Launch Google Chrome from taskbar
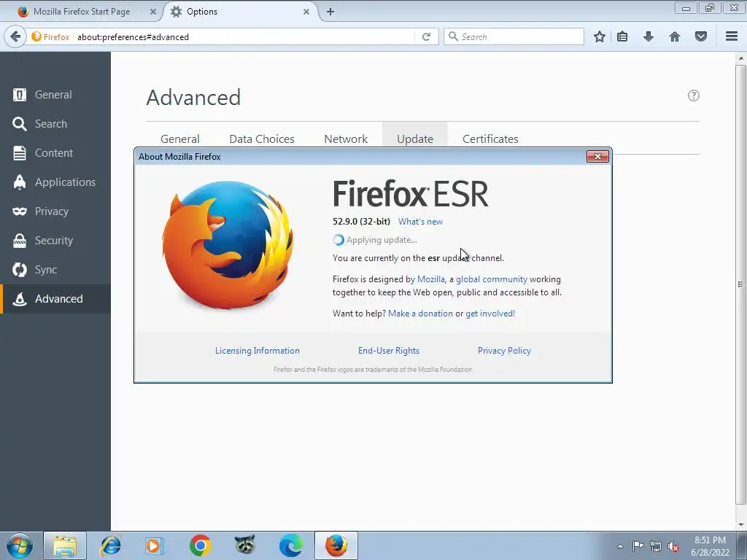Image resolution: width=747 pixels, height=560 pixels. click(x=200, y=545)
